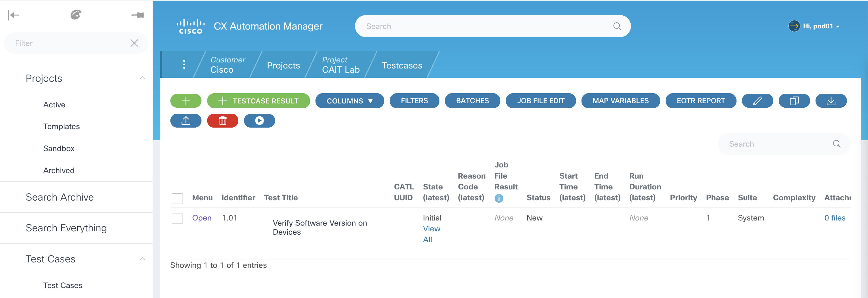Click the upload icon button
Viewport: 868px width, 298px height.
pos(186,121)
